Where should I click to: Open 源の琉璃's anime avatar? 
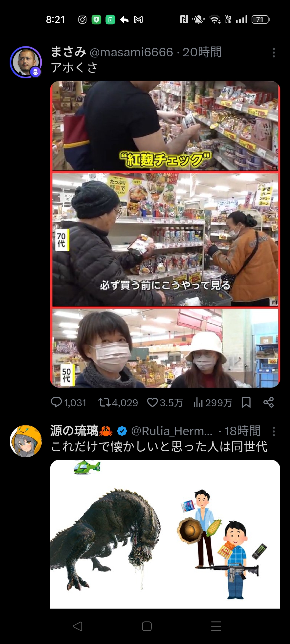coord(26,441)
